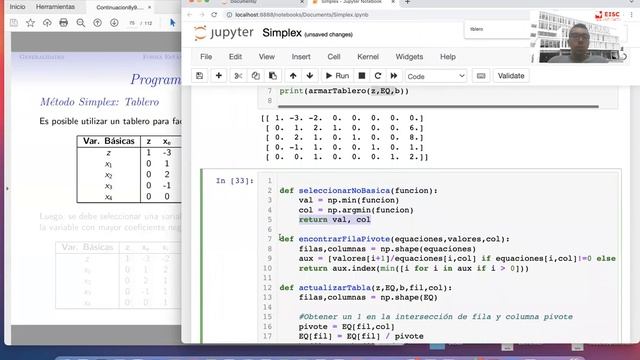
Task: Click the print(armarTablero(z,EQ,b)) line
Action: tap(344, 91)
